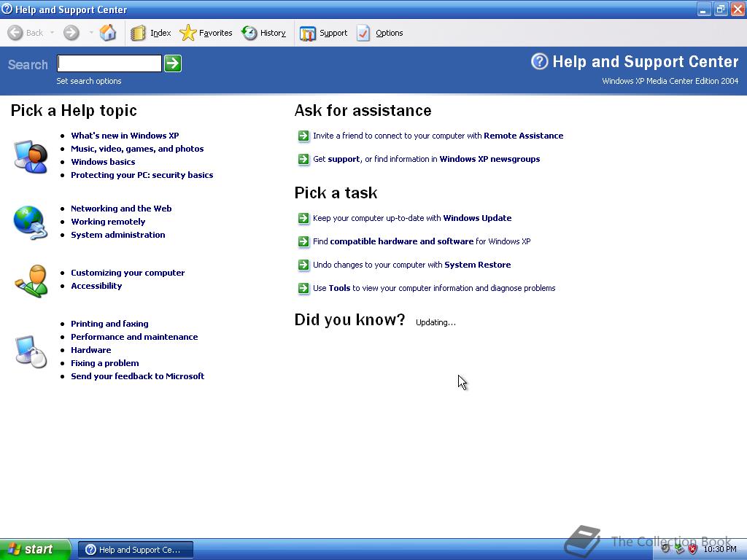Open the System Restore link

[x=477, y=265]
